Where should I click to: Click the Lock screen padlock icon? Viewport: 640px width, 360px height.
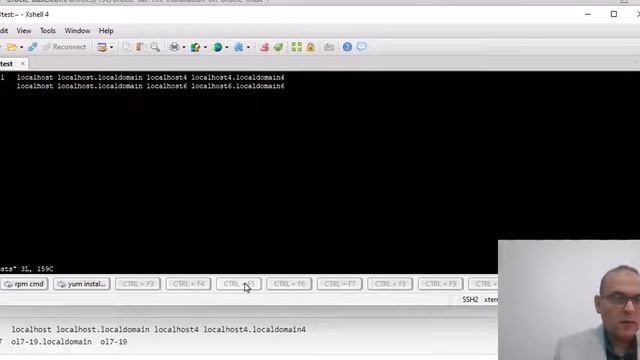[x=311, y=47]
